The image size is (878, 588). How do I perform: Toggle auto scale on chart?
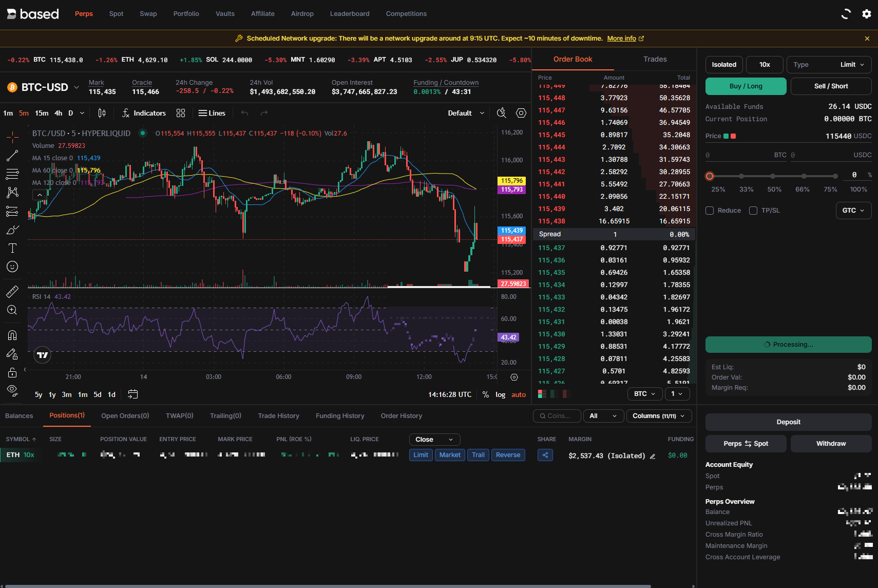tap(519, 394)
